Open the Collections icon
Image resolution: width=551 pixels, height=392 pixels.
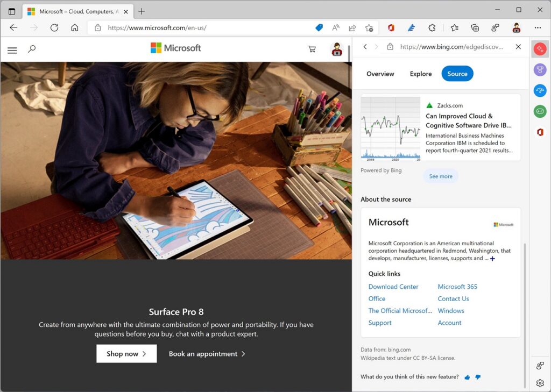474,27
